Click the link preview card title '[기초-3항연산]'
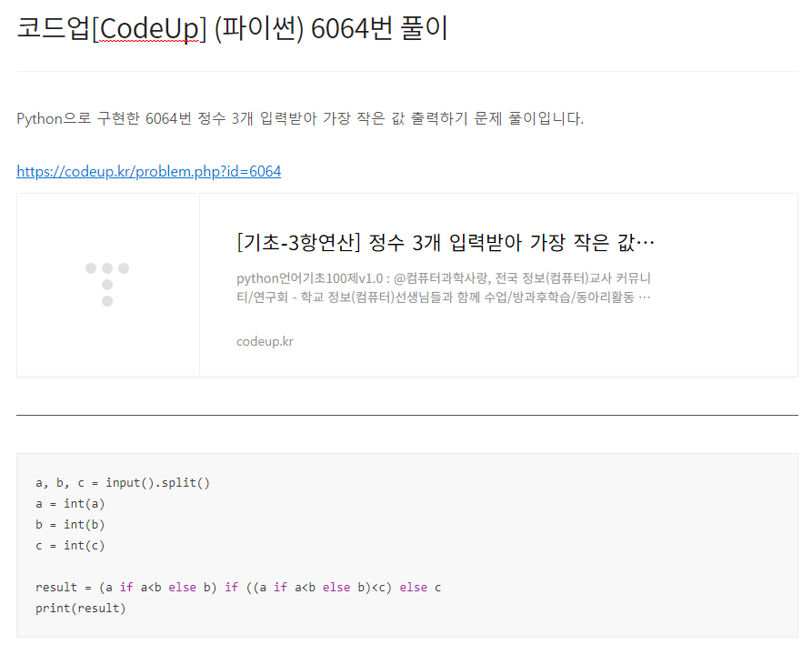The height and width of the screenshot is (665, 812). [x=446, y=242]
